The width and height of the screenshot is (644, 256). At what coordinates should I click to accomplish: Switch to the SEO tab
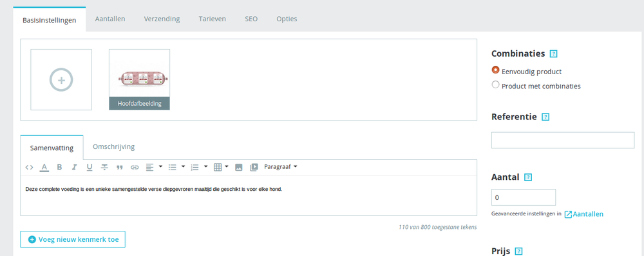[x=251, y=19]
